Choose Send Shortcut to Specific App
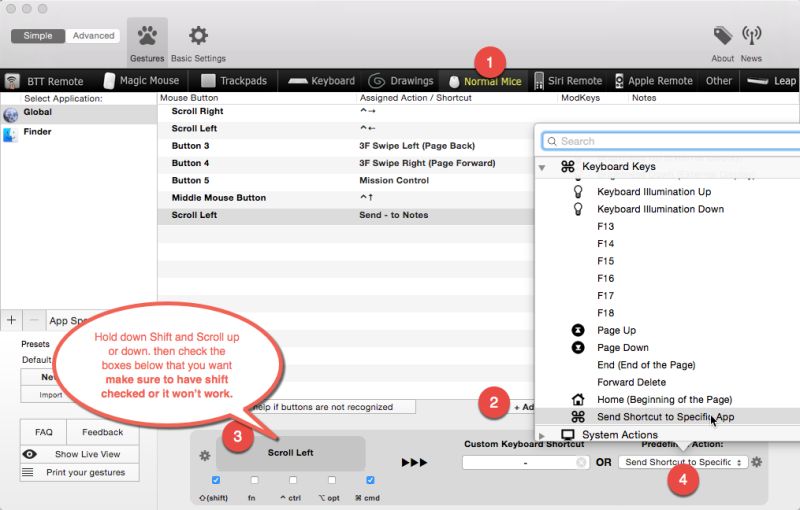800x510 pixels. click(667, 417)
